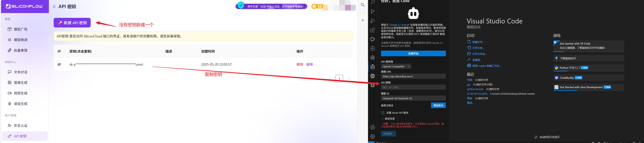This screenshot has width=644, height=143.
Task: Click the 新建 API 密钥 button
Action: point(72,23)
